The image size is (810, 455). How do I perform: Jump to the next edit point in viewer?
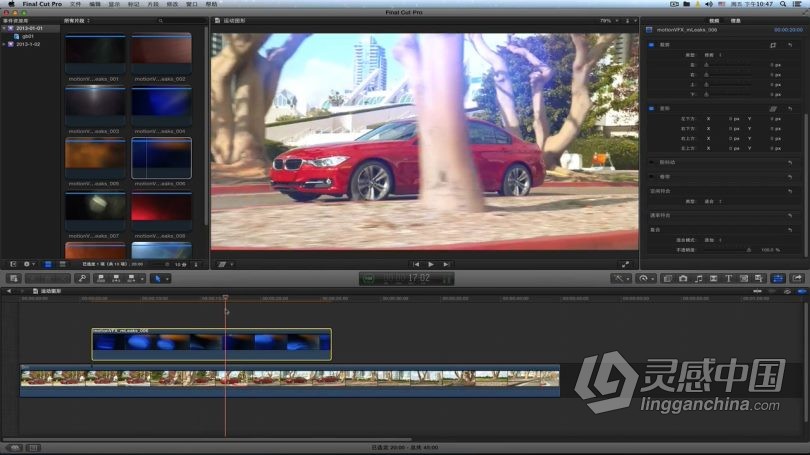coord(446,264)
